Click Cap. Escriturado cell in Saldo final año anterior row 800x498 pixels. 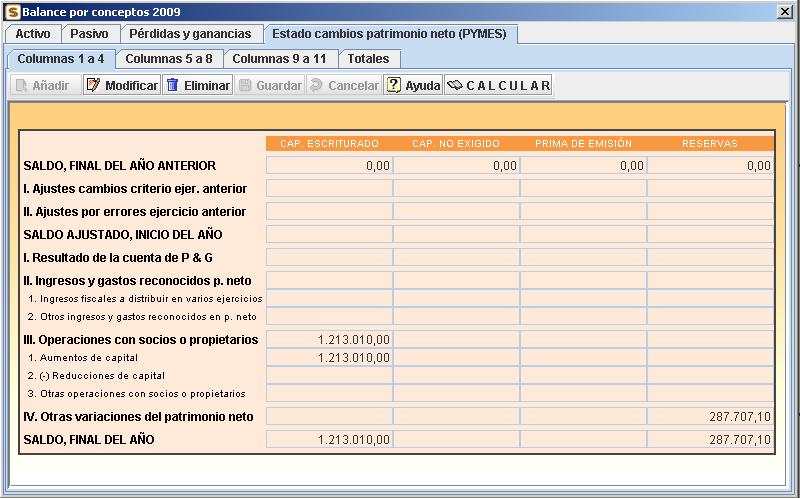330,165
